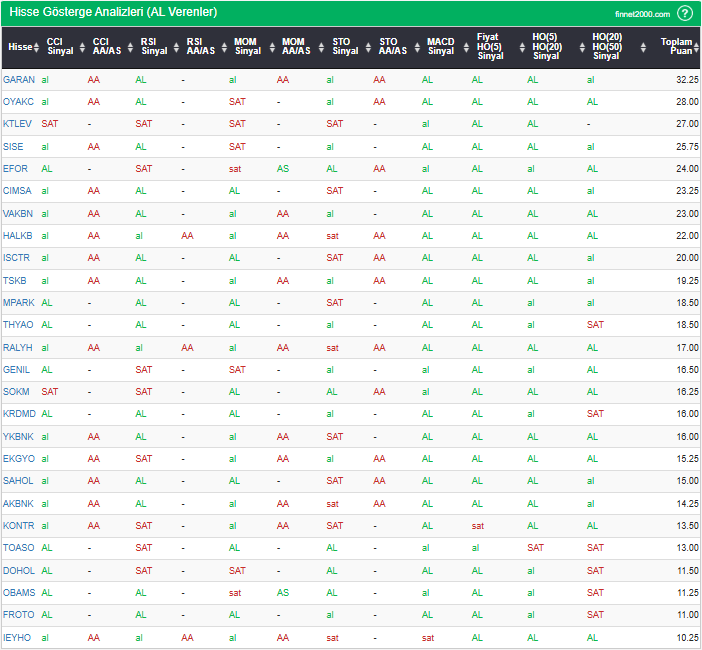Screen dimensions: 702x650
Task: Sort table by Toplam Puan column
Action: pos(681,46)
